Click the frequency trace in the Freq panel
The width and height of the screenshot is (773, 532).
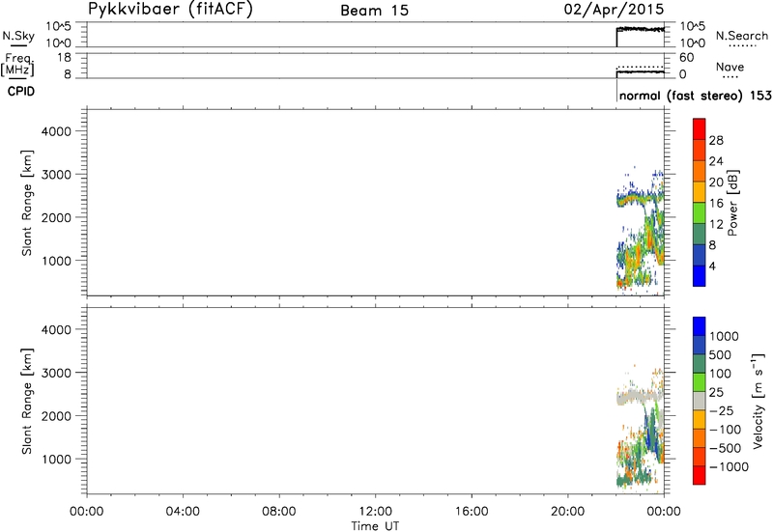click(641, 71)
